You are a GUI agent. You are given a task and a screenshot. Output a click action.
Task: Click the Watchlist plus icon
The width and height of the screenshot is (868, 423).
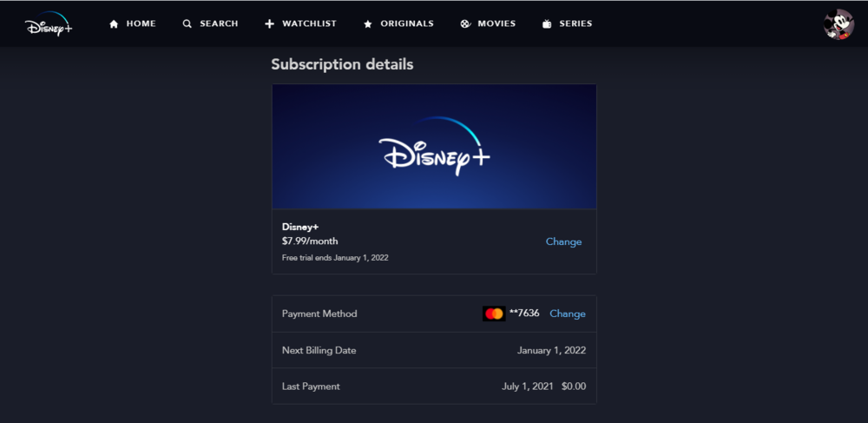pos(269,24)
